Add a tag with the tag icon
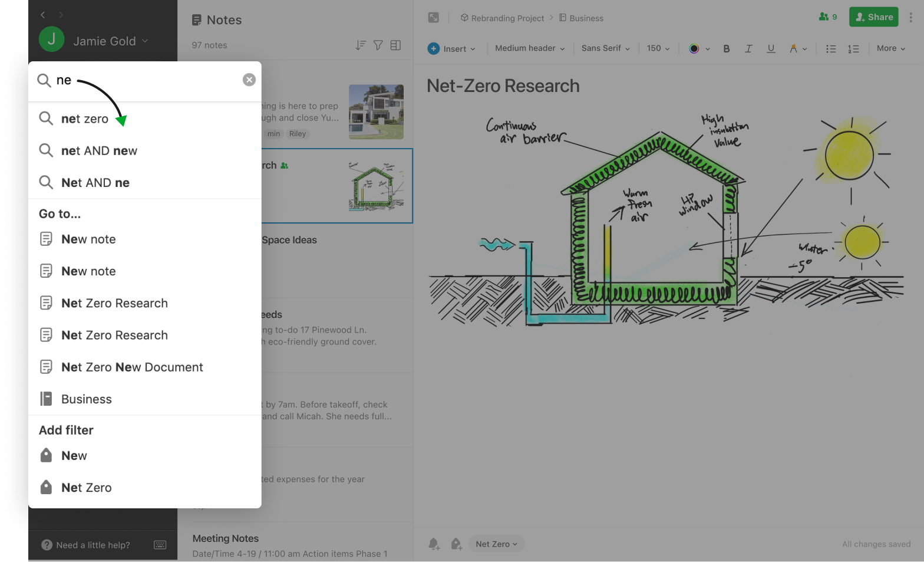The width and height of the screenshot is (924, 562). click(456, 544)
